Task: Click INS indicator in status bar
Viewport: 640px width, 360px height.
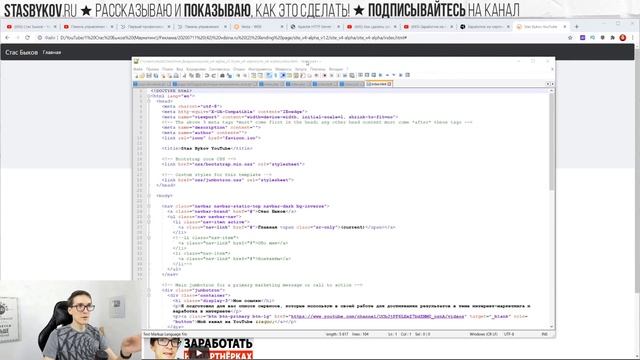Action: coord(544,334)
